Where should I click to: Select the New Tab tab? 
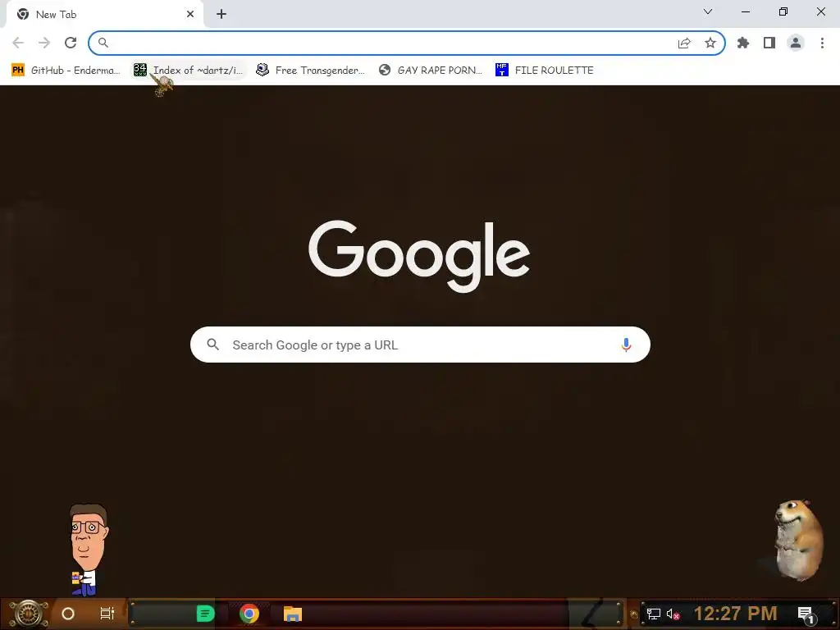(104, 15)
